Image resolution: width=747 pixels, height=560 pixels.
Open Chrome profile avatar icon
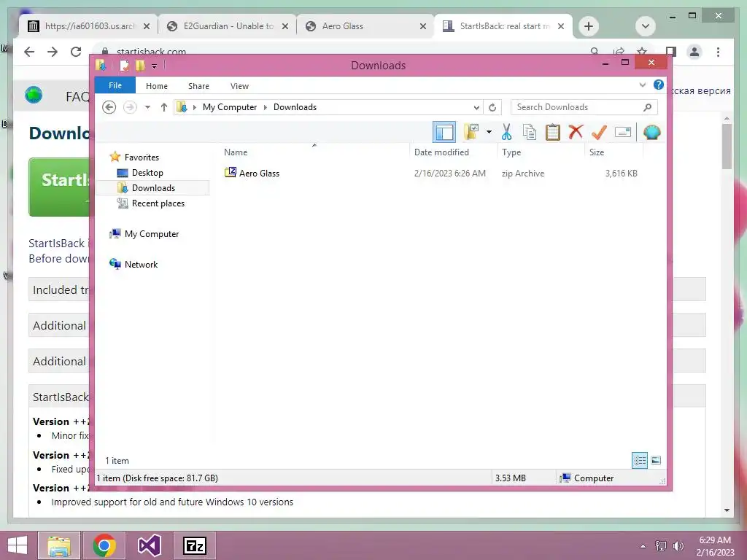coord(694,52)
